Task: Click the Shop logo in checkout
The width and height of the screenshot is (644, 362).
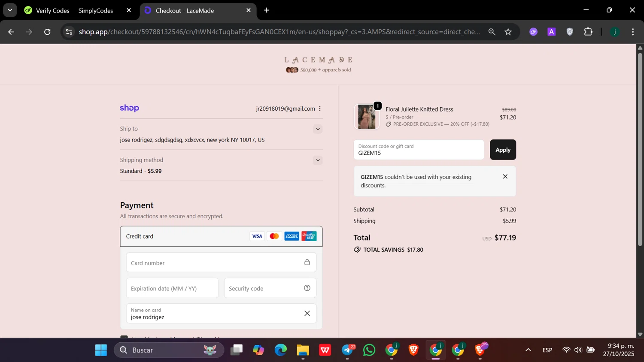Action: point(129,108)
